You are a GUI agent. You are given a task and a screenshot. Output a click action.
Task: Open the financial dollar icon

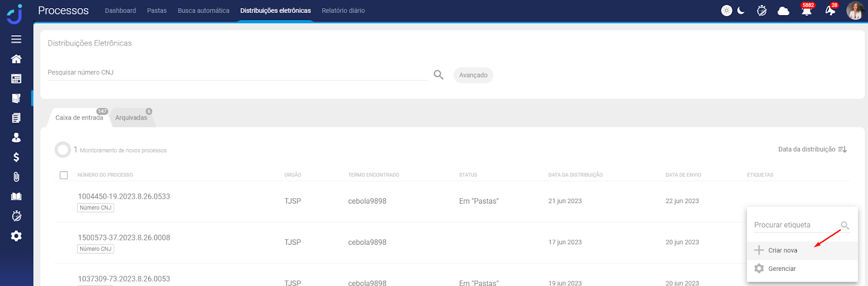click(x=16, y=157)
